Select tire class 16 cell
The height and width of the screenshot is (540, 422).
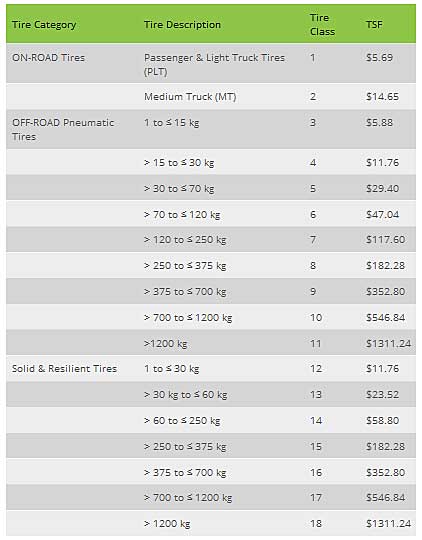click(316, 472)
